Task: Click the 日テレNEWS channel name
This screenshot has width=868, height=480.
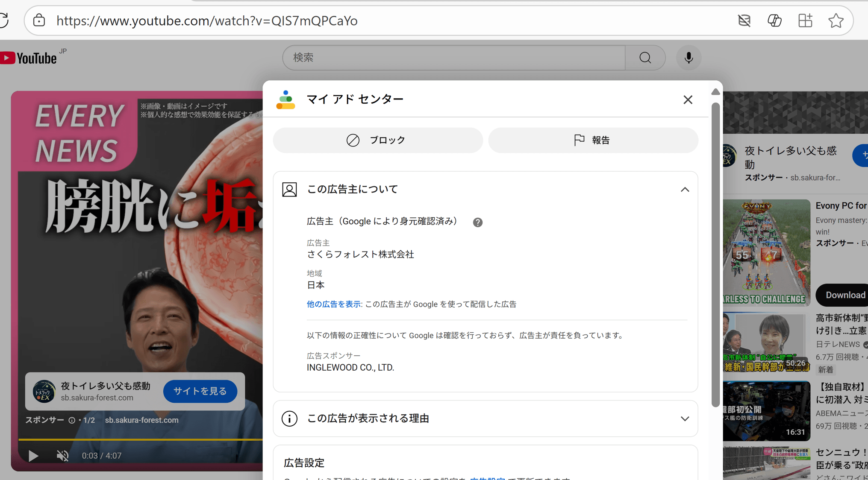Action: [x=837, y=344]
